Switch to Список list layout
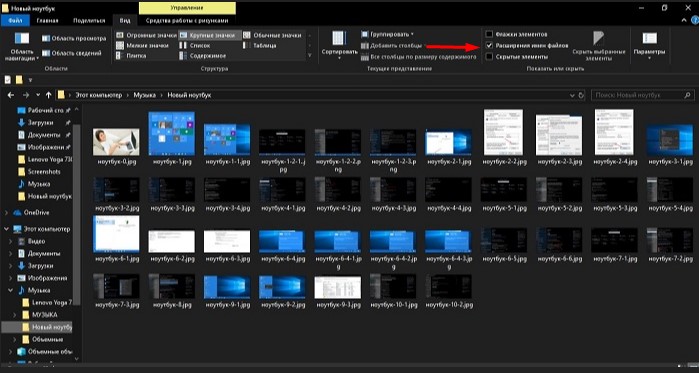699x373 pixels. [x=195, y=45]
